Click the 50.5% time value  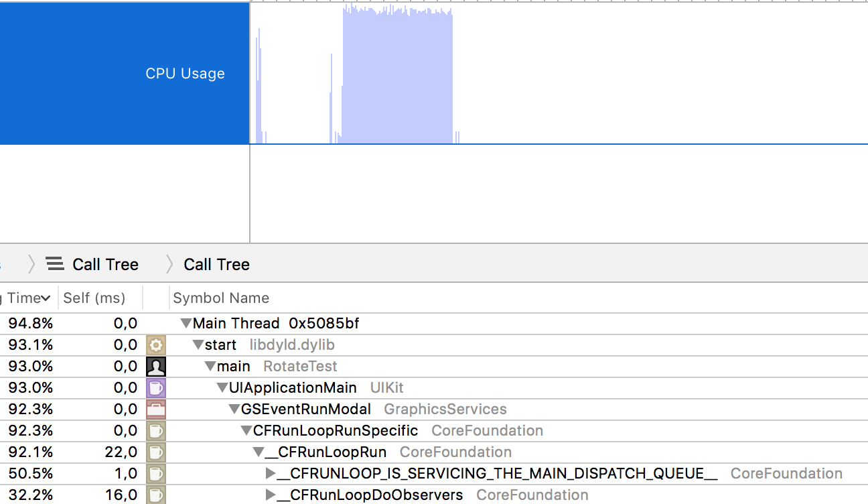(30, 474)
